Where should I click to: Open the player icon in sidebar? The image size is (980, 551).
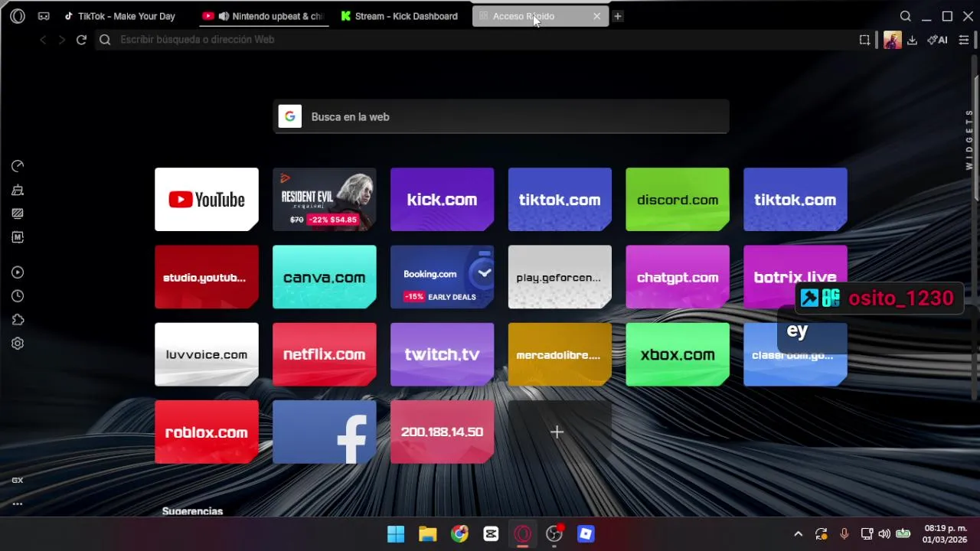click(18, 272)
